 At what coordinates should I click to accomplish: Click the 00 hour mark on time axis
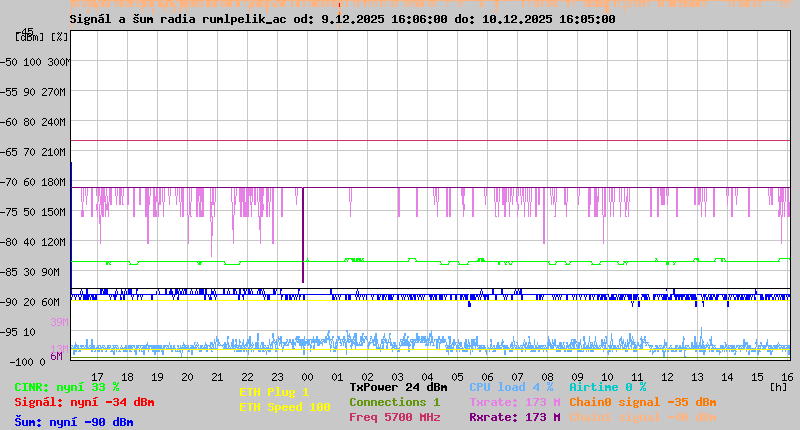coord(308,376)
